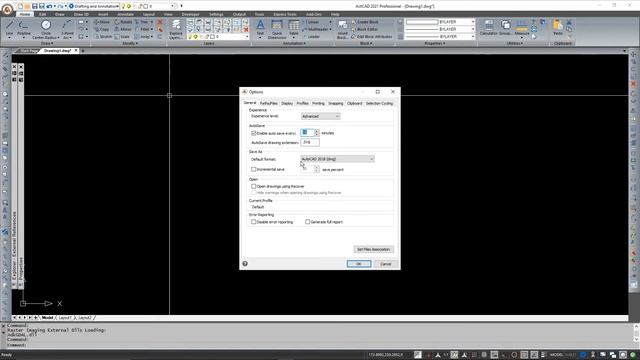Open the Experience level dropdown
Viewport: 640px width, 360px height.
[320, 116]
